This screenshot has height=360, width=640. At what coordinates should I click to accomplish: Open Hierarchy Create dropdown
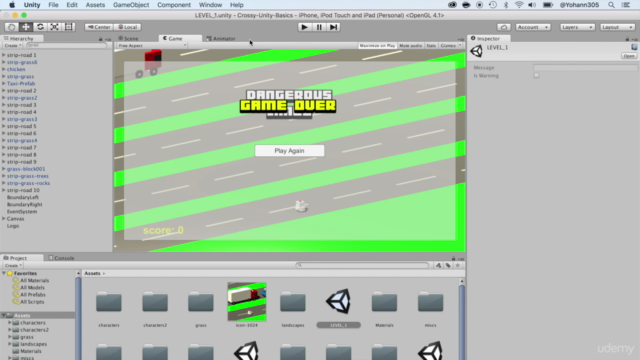tap(13, 46)
